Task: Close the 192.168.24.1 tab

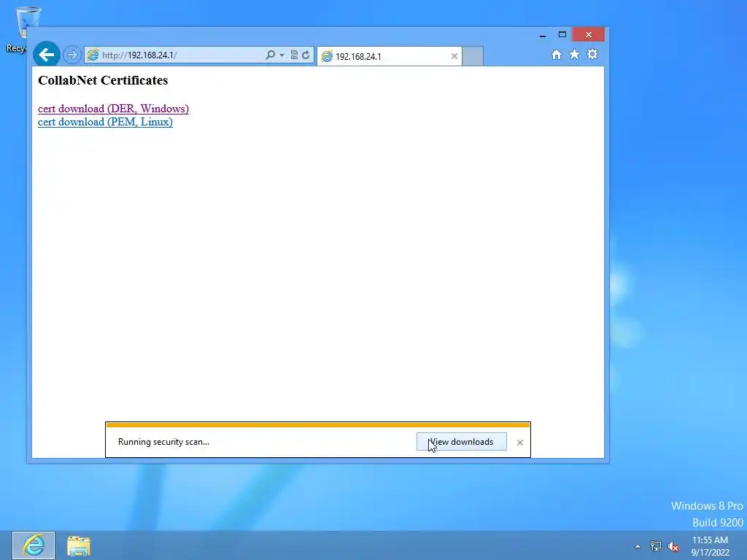Action: click(454, 56)
